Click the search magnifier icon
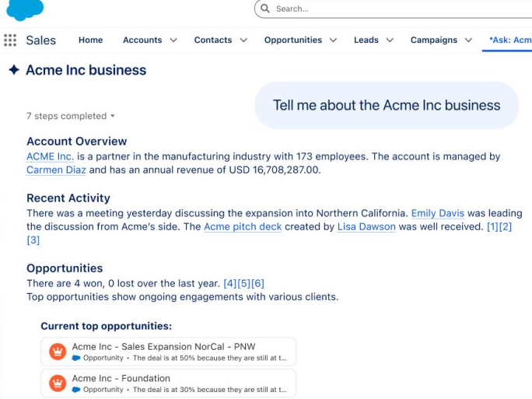This screenshot has width=532, height=399. point(265,9)
